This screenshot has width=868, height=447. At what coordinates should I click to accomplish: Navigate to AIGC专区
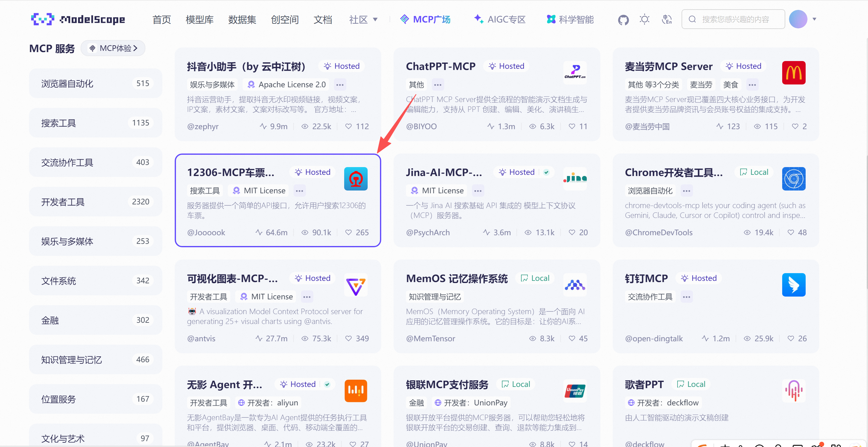point(499,19)
